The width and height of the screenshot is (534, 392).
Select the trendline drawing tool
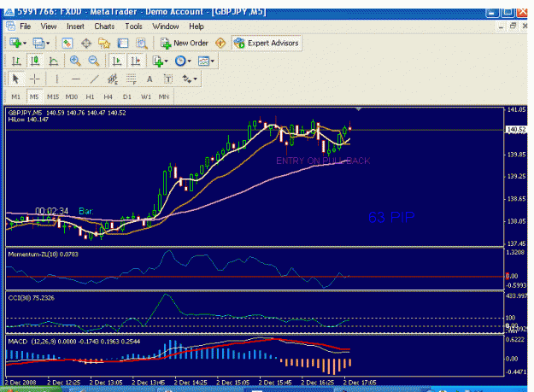pos(94,79)
